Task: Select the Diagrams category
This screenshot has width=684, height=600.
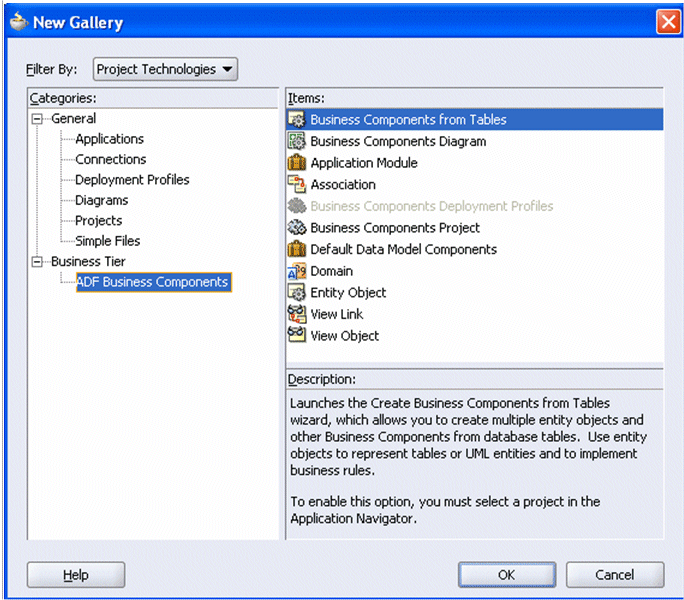Action: tap(102, 200)
